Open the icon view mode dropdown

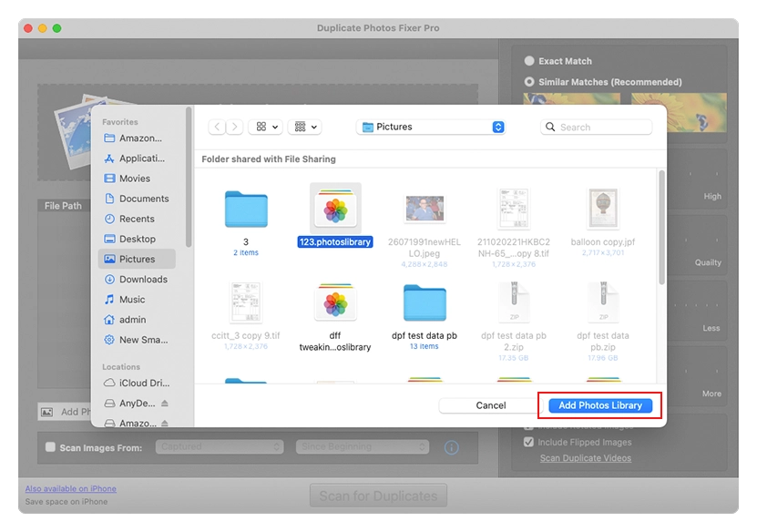click(x=266, y=127)
